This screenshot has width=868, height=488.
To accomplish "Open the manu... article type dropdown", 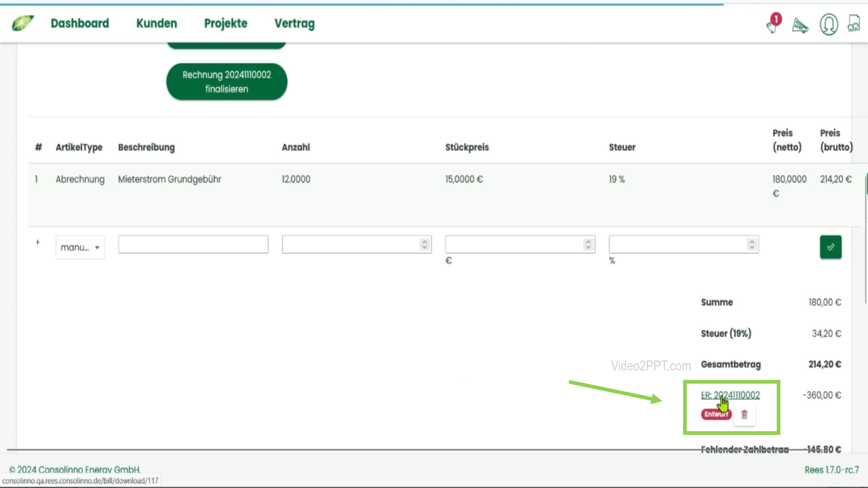I will tap(80, 247).
